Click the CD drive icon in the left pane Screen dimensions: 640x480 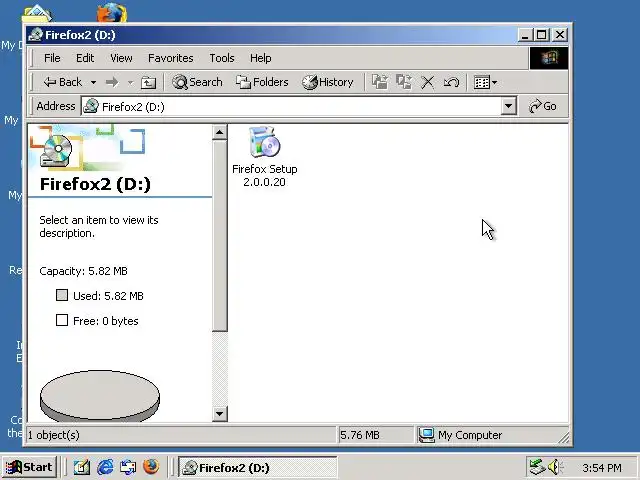[56, 150]
